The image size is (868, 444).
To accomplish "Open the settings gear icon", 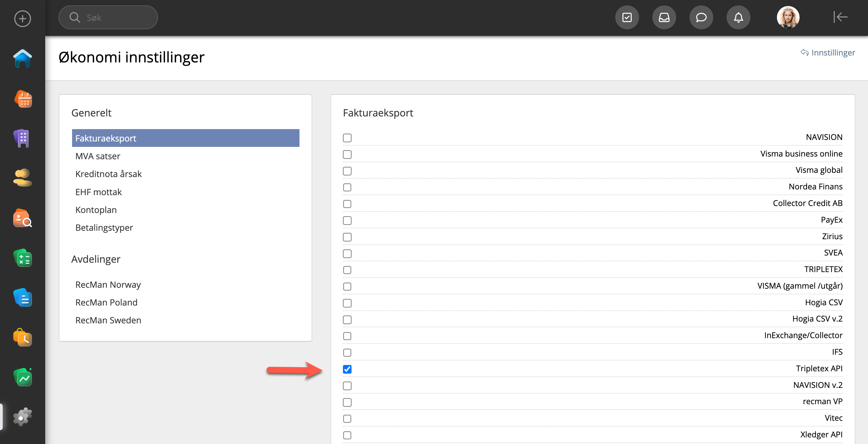I will 23,417.
